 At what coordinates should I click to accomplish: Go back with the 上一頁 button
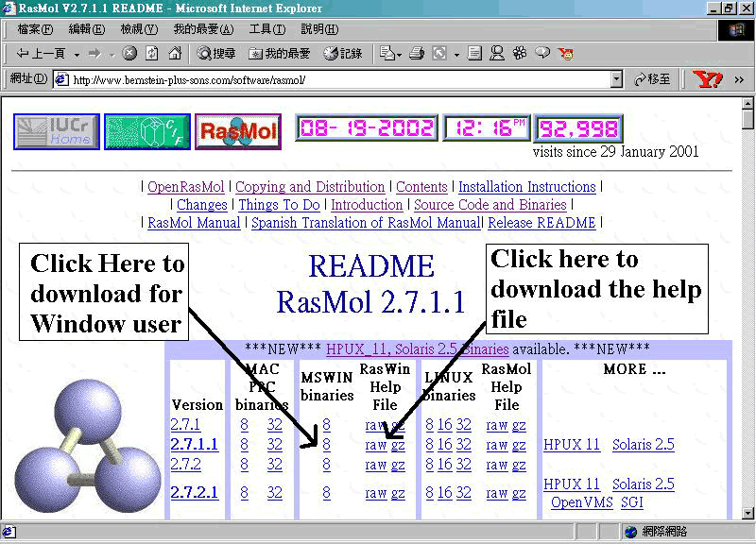click(x=41, y=54)
